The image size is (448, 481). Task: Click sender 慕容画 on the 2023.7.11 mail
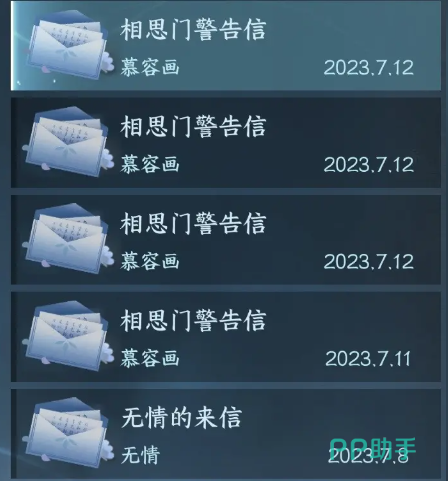click(x=150, y=358)
